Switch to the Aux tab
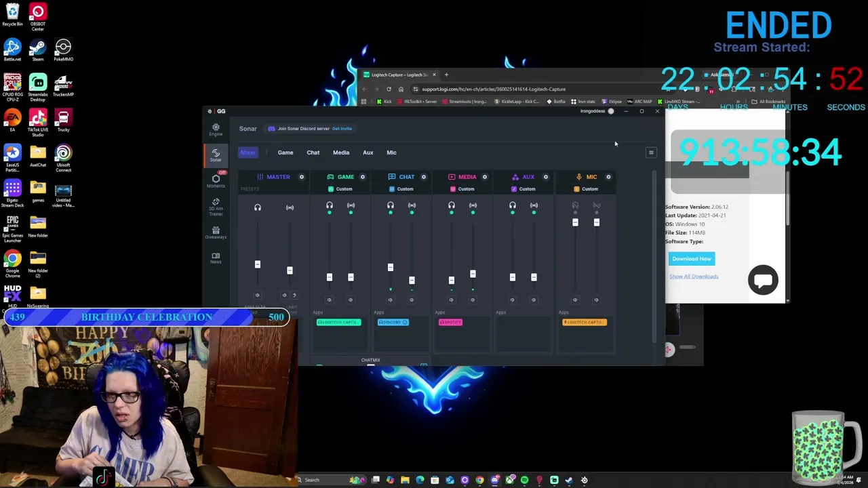The image size is (868, 488). (x=368, y=152)
